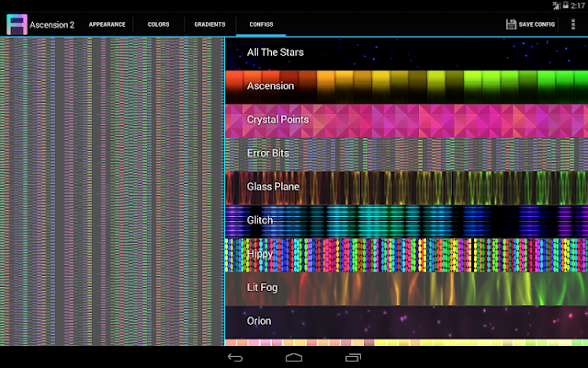Switch to the Appearance tab
Viewport: 588px width, 368px height.
pos(107,25)
